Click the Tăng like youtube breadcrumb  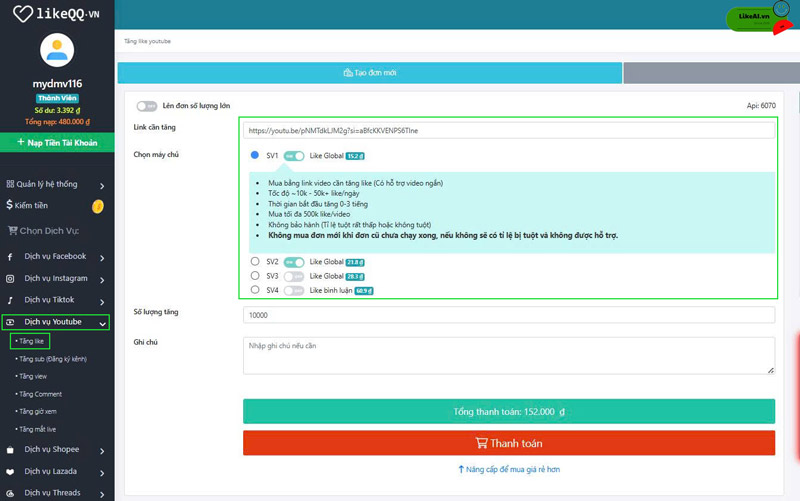click(147, 41)
